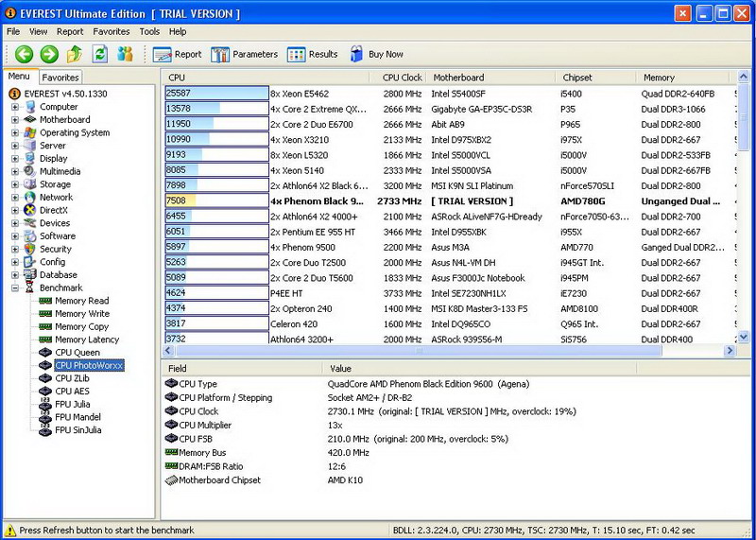756x540 pixels.
Task: Expand the Security tree node
Action: (15, 249)
